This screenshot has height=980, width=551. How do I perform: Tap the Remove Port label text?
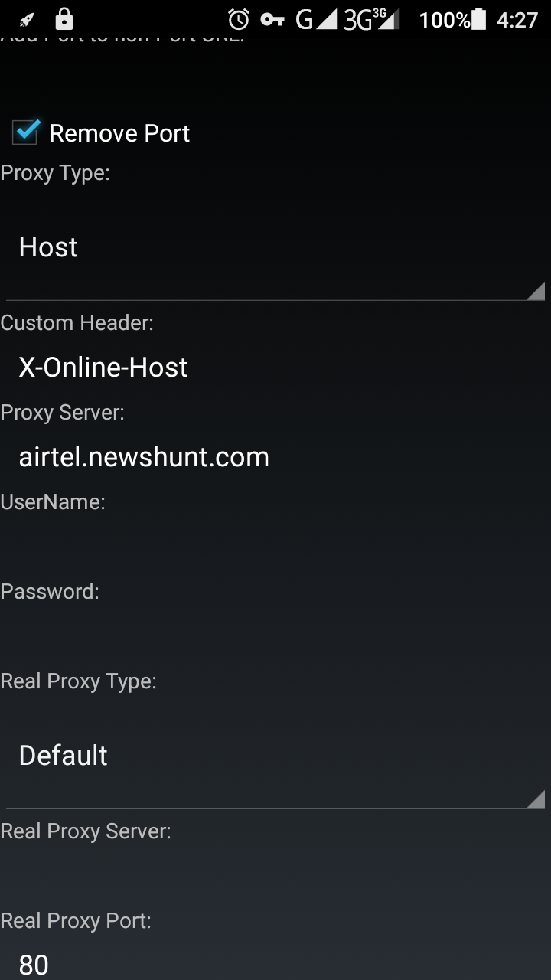point(119,133)
